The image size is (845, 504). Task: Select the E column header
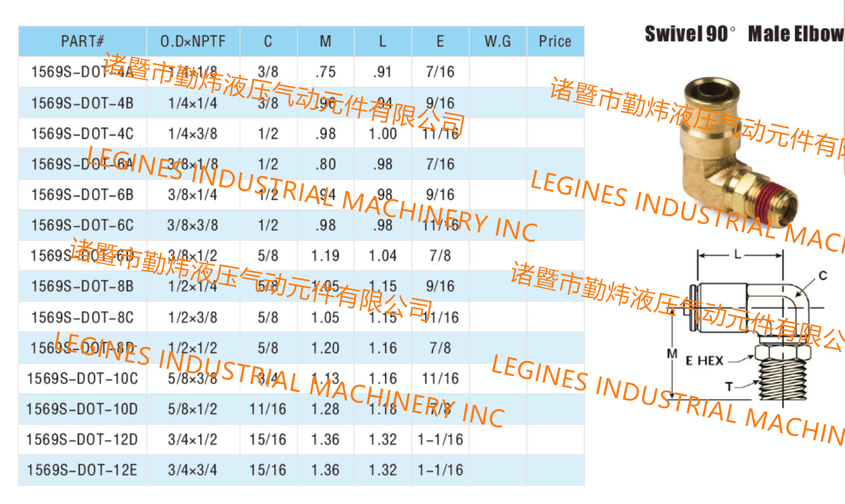pyautogui.click(x=440, y=41)
